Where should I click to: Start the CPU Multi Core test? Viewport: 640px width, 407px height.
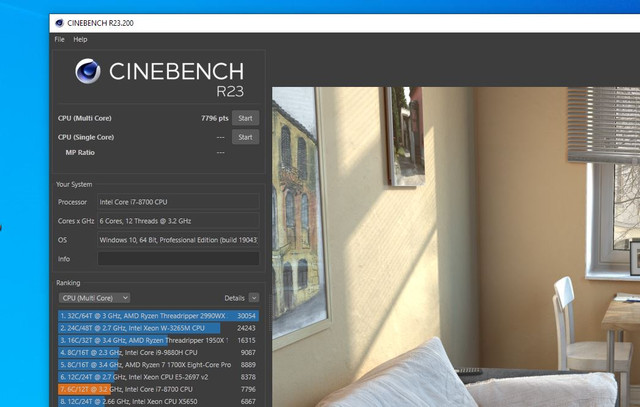245,118
